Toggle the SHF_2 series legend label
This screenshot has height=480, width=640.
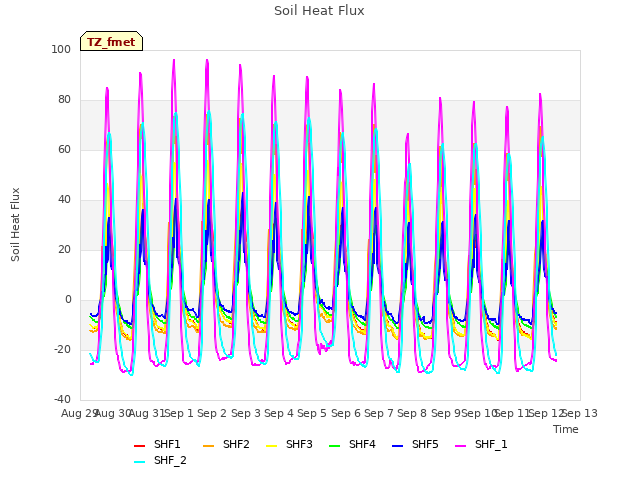pyautogui.click(x=170, y=460)
